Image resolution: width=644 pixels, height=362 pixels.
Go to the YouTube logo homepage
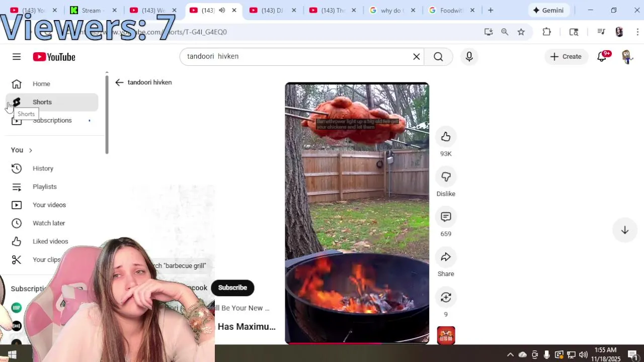click(54, 57)
